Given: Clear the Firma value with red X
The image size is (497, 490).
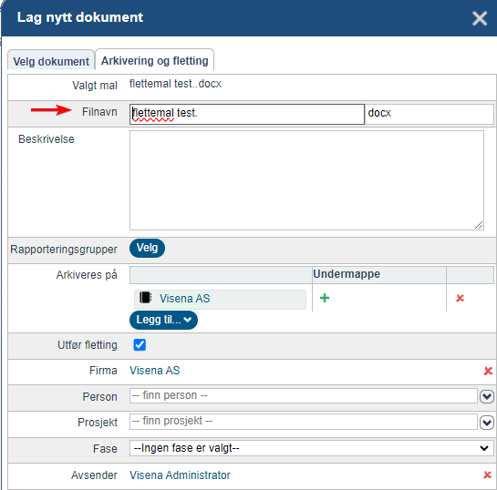Looking at the screenshot, I should 488,371.
